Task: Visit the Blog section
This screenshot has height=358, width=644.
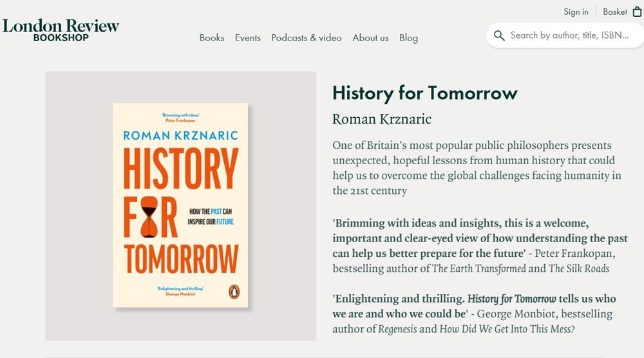Action: click(x=409, y=38)
